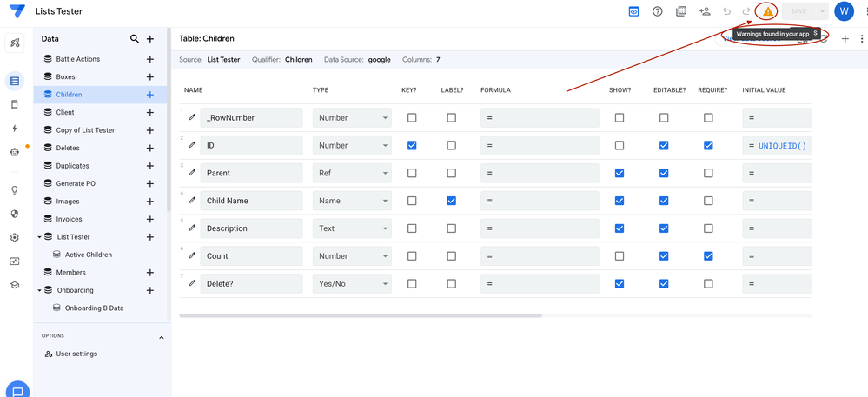This screenshot has height=397, width=868.
Task: Open the Manage monitor icon in sidebar
Action: pos(15,261)
